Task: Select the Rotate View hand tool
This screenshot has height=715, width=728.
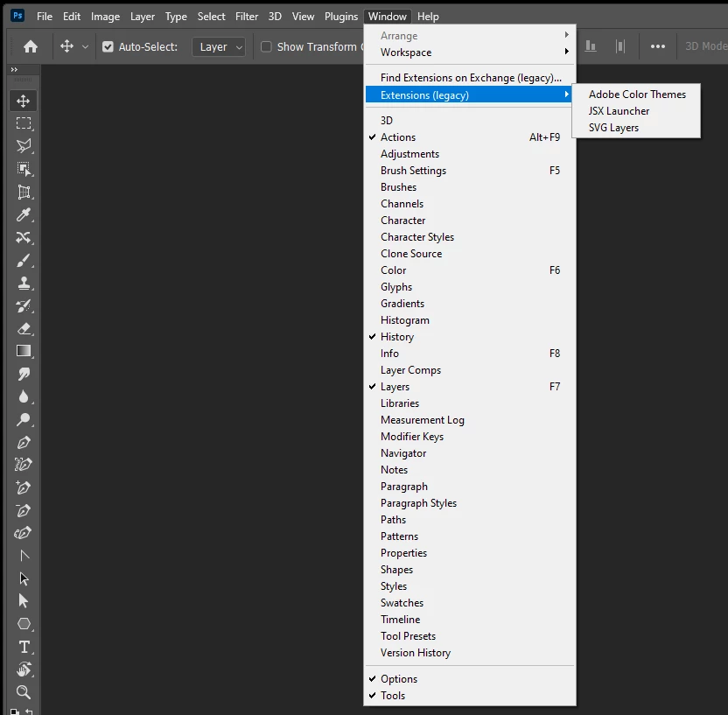Action: pos(24,669)
